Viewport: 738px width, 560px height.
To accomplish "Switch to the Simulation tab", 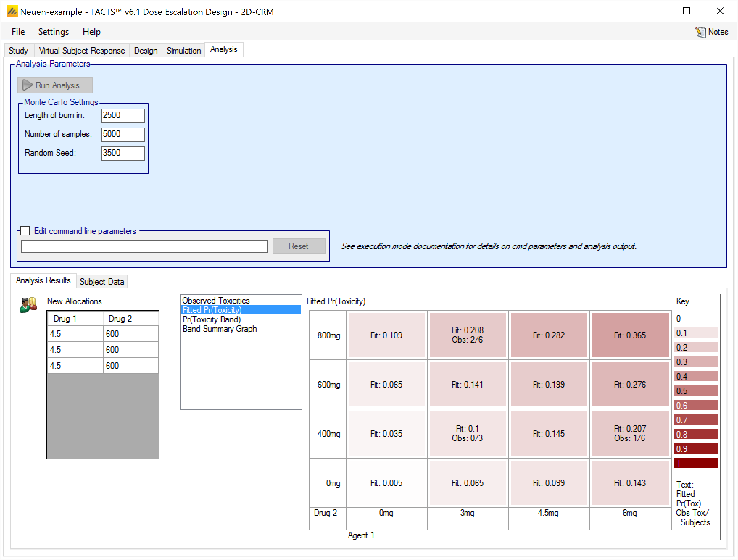I will click(x=183, y=50).
